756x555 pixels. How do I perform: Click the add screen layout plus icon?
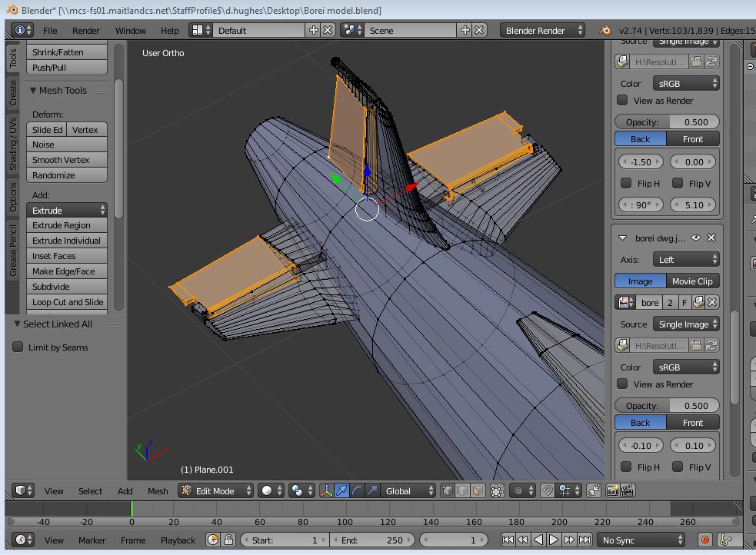pyautogui.click(x=313, y=30)
